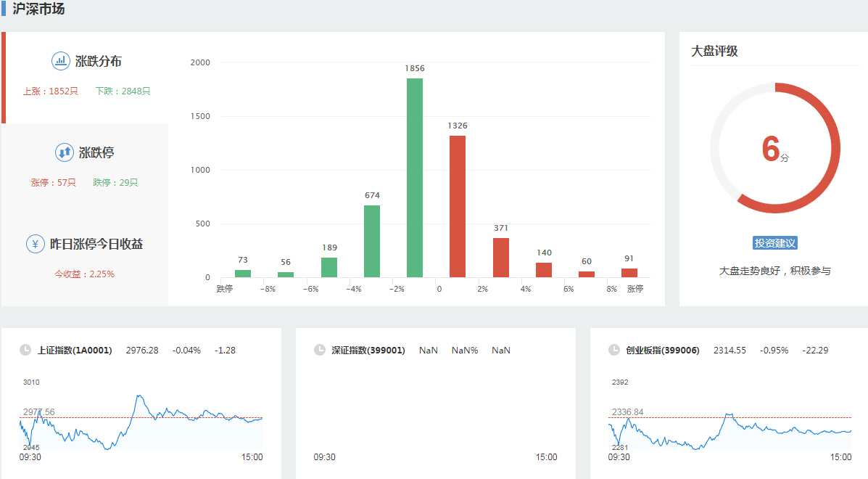868x479 pixels.
Task: Click the yen icon beside 昨日涨停今日收益
Action: pyautogui.click(x=36, y=244)
